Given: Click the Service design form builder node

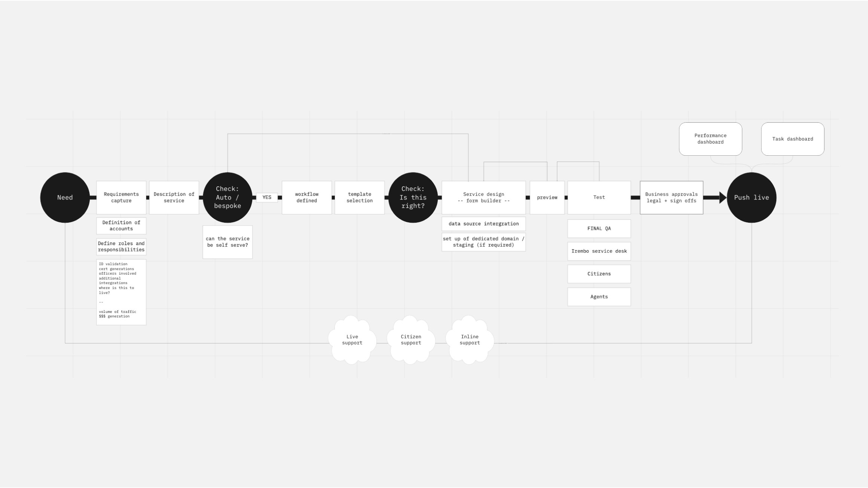Looking at the screenshot, I should click(483, 197).
